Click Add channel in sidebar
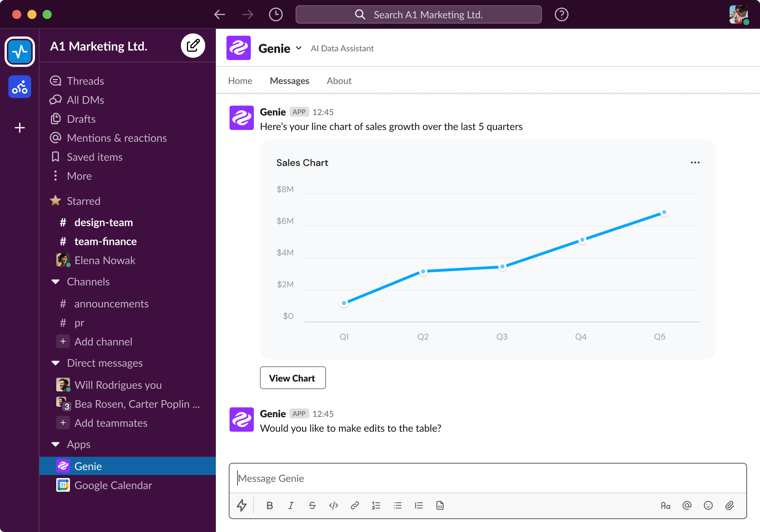This screenshot has height=532, width=760. coord(103,342)
